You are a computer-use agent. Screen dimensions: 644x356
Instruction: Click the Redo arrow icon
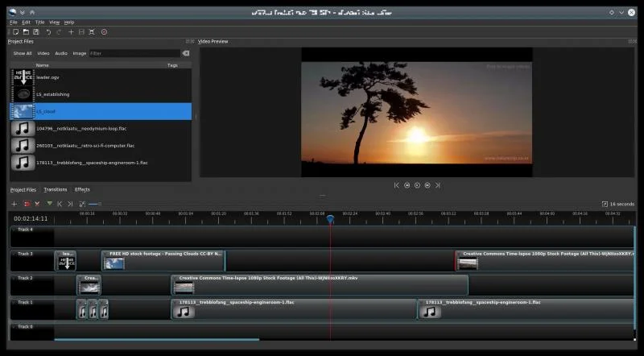click(59, 32)
